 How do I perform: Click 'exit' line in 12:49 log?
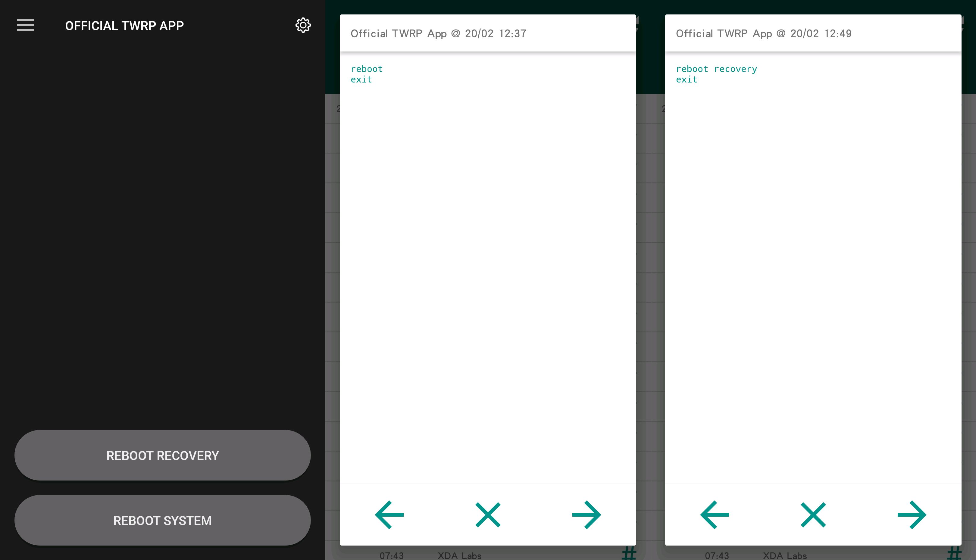point(686,79)
